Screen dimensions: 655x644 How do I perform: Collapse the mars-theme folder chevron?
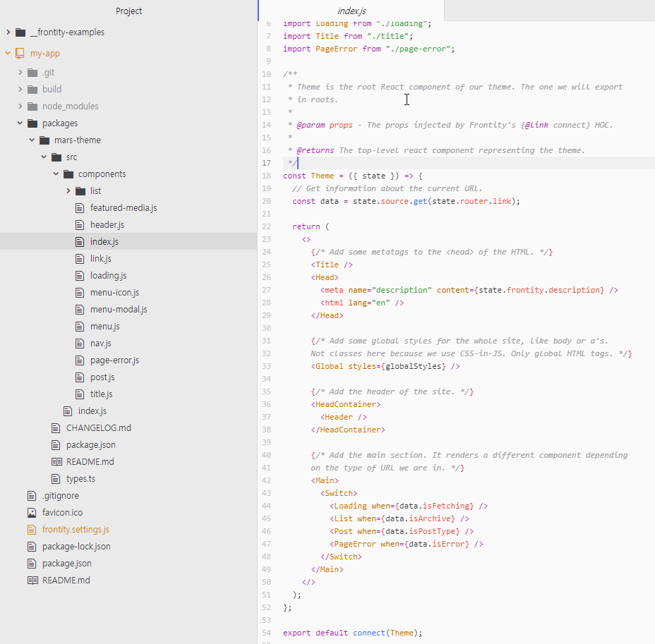[x=32, y=140]
